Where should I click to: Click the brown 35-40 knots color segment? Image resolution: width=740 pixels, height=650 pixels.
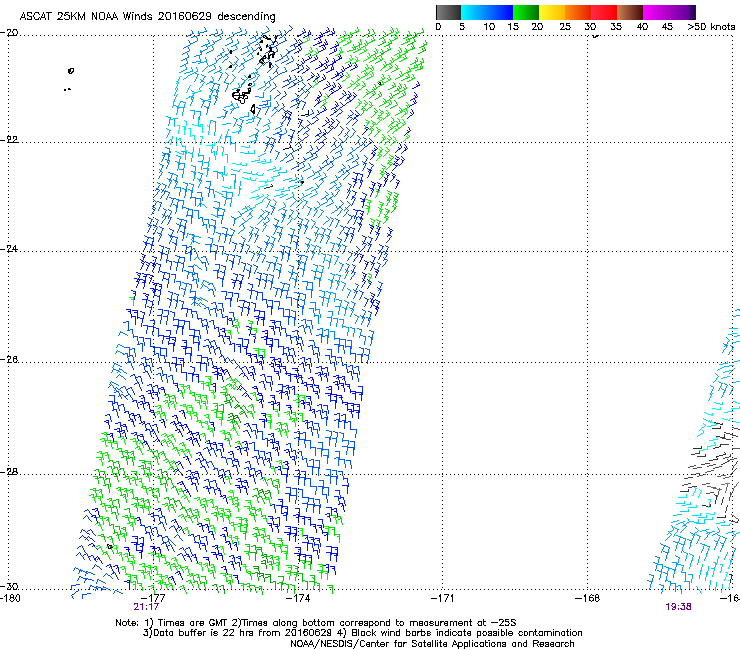coord(630,12)
